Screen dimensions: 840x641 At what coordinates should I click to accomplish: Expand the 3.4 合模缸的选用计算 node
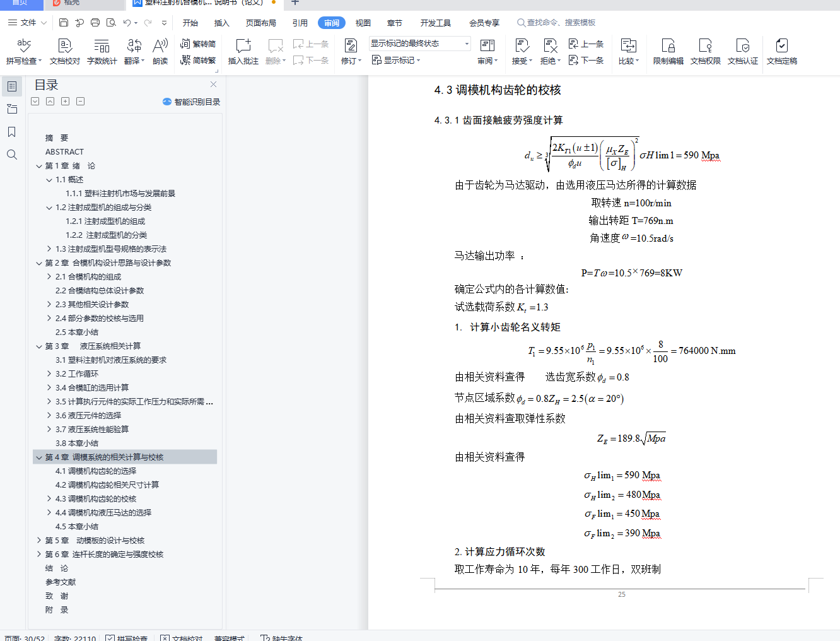[x=49, y=388]
